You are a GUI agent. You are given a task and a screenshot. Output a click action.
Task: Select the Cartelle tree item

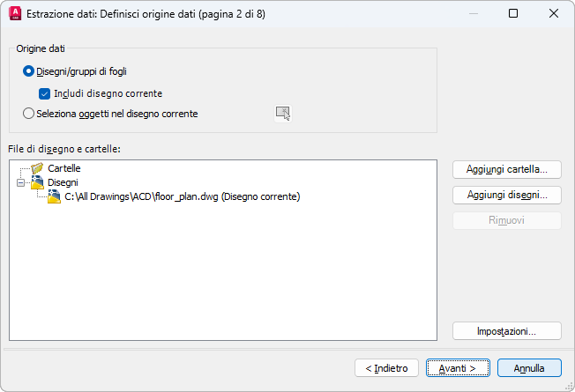pyautogui.click(x=64, y=167)
